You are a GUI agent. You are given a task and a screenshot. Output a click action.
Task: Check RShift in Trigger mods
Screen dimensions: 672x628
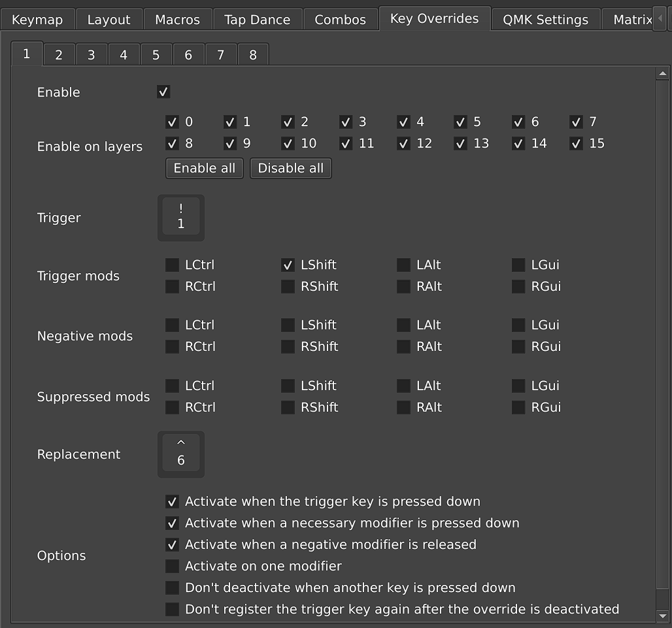tap(288, 287)
